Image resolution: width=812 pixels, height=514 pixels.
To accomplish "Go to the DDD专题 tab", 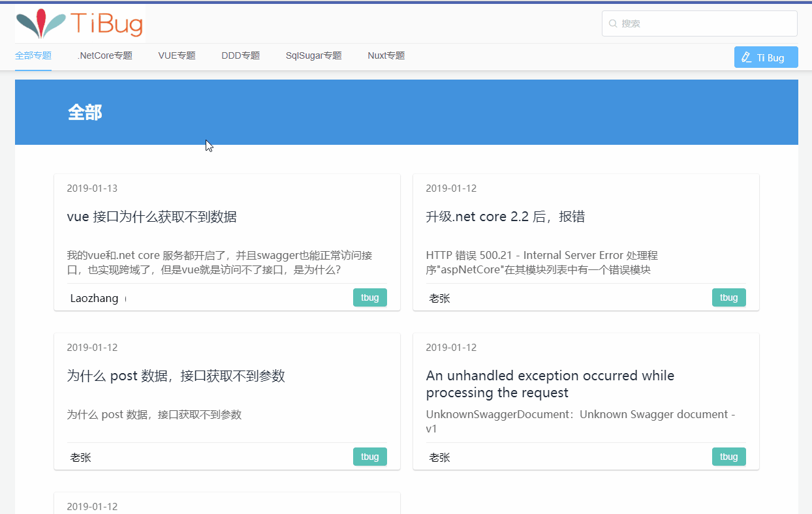I will coord(240,56).
